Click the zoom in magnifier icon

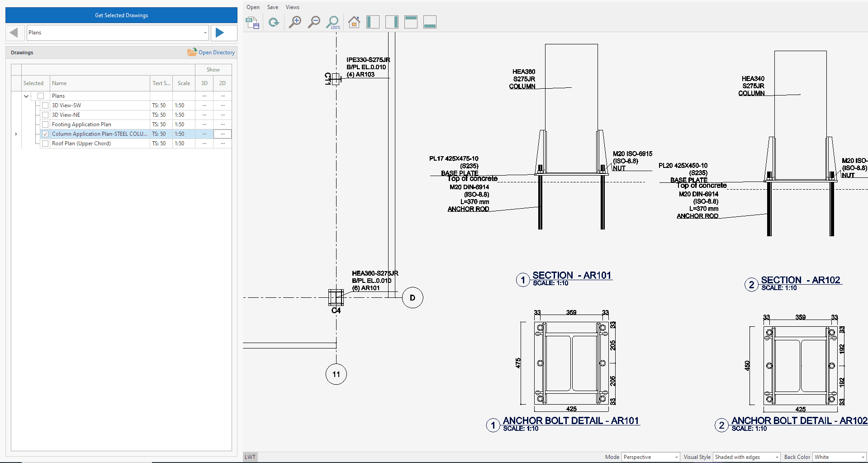pyautogui.click(x=295, y=22)
